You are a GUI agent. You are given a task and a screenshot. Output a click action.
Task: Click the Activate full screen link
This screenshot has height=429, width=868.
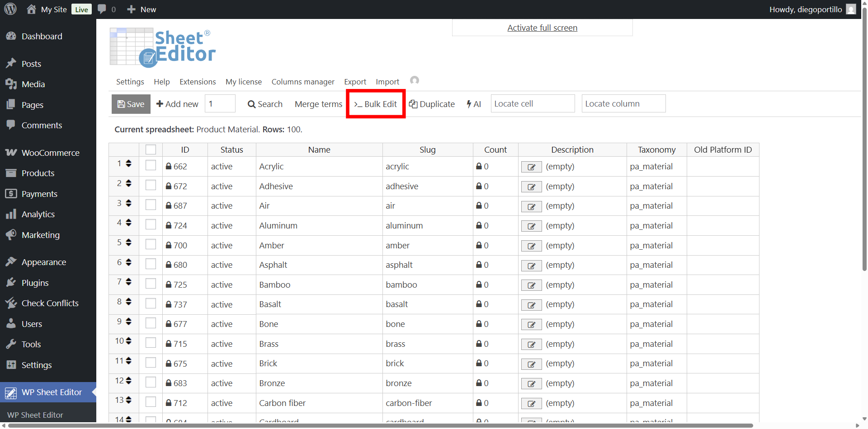pos(542,28)
